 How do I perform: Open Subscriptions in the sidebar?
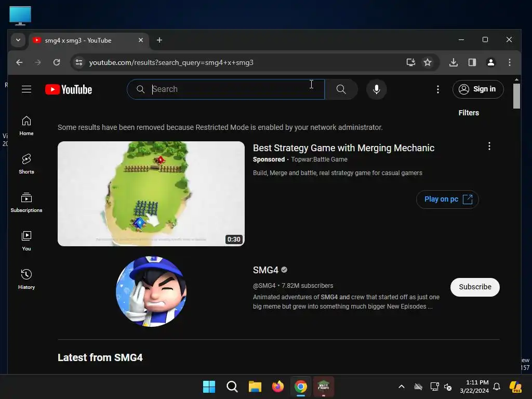click(x=26, y=203)
